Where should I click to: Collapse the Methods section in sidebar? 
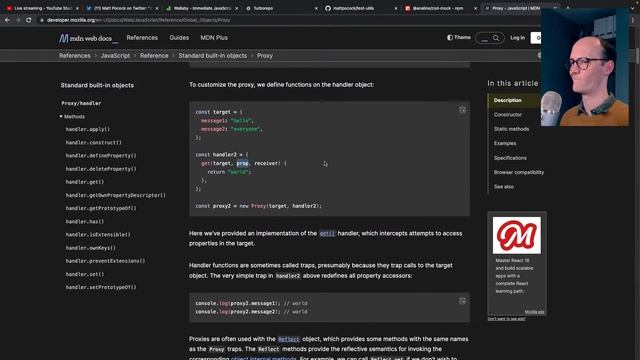pyautogui.click(x=72, y=117)
